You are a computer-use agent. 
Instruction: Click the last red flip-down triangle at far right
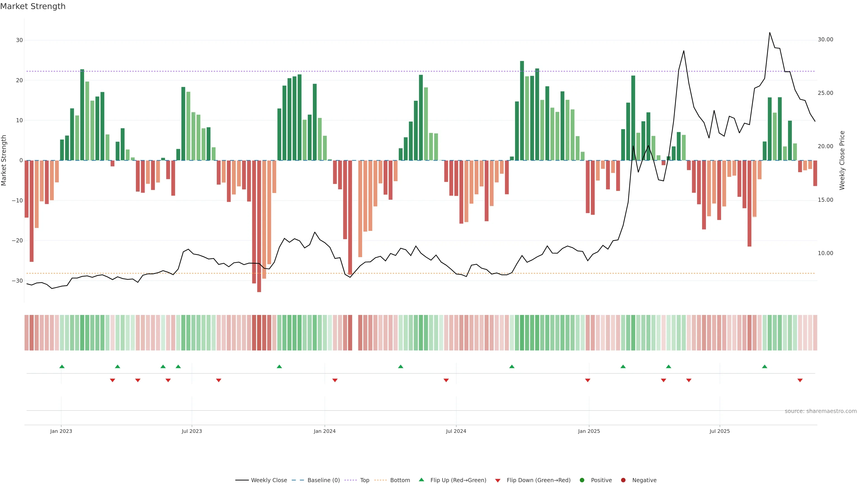click(x=800, y=380)
